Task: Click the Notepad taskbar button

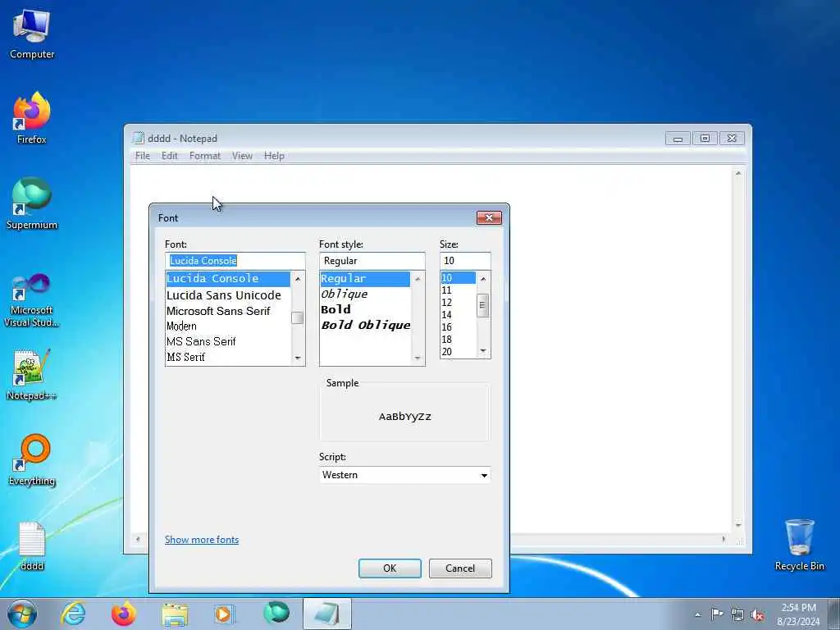Action: click(326, 614)
